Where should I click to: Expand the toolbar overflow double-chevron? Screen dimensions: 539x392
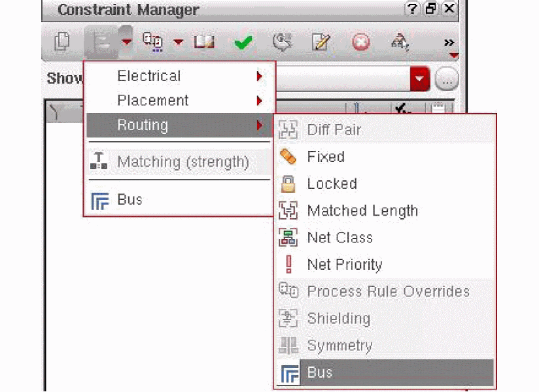click(x=449, y=42)
